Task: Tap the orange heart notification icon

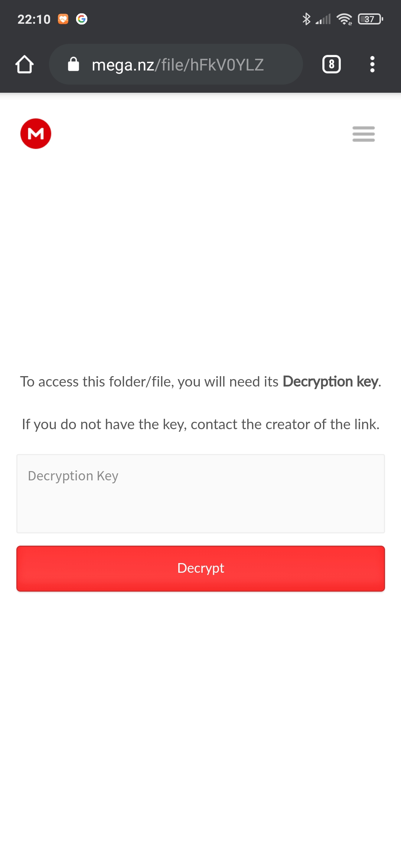Action: pyautogui.click(x=63, y=19)
